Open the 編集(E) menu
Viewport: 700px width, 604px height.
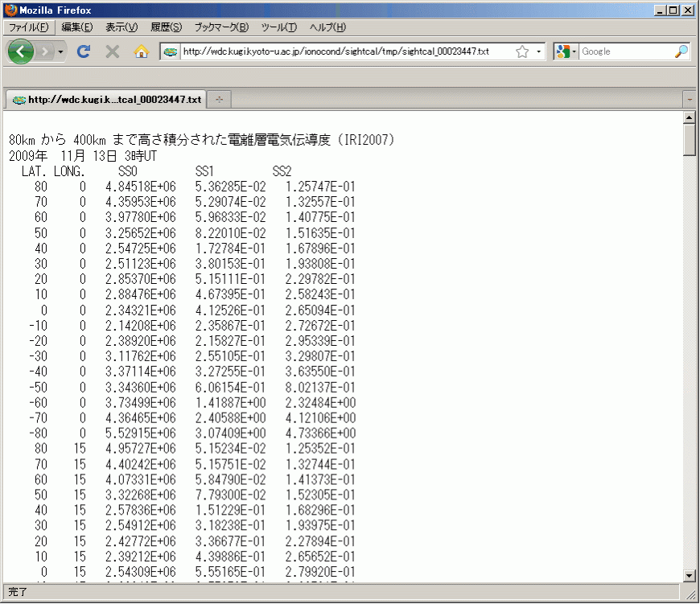coord(76,27)
